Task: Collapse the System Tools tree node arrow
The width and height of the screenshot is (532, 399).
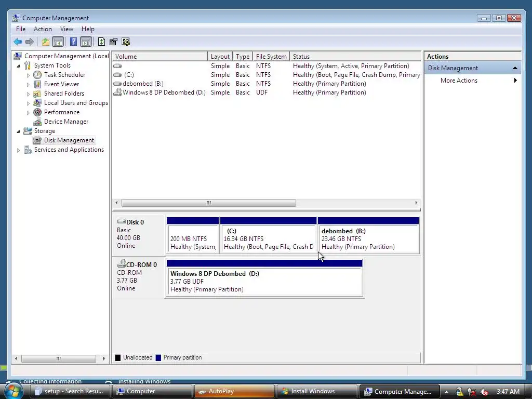Action: pyautogui.click(x=18, y=66)
